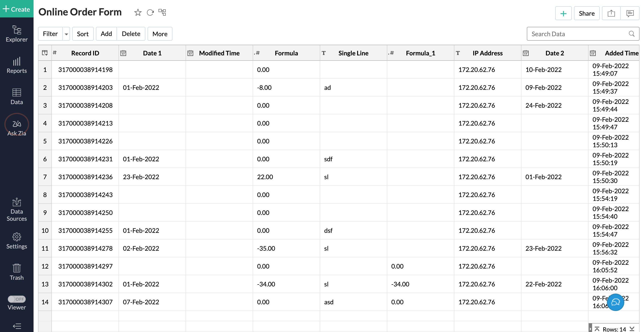Open Data Sources in sidebar
Viewport: 644px width, 332px height.
tap(17, 210)
